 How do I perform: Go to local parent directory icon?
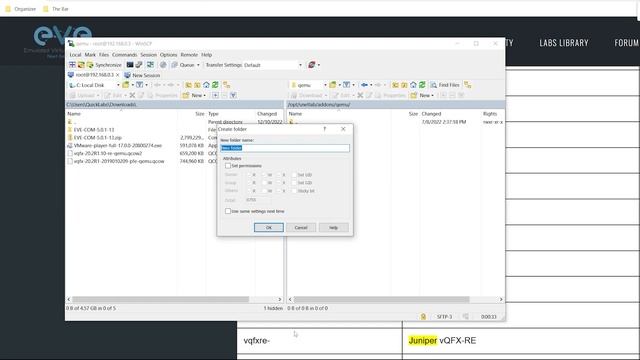tap(188, 85)
